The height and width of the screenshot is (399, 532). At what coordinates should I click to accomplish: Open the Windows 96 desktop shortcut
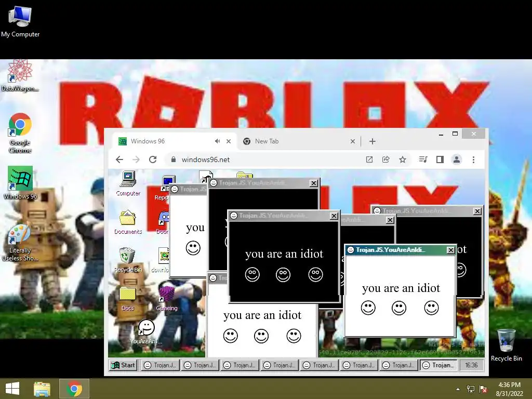tap(20, 182)
